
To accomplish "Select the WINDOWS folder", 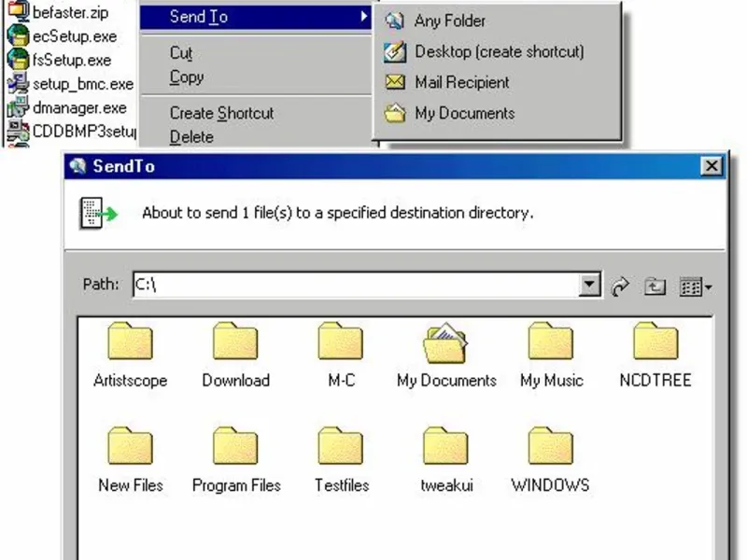I will (x=550, y=460).
